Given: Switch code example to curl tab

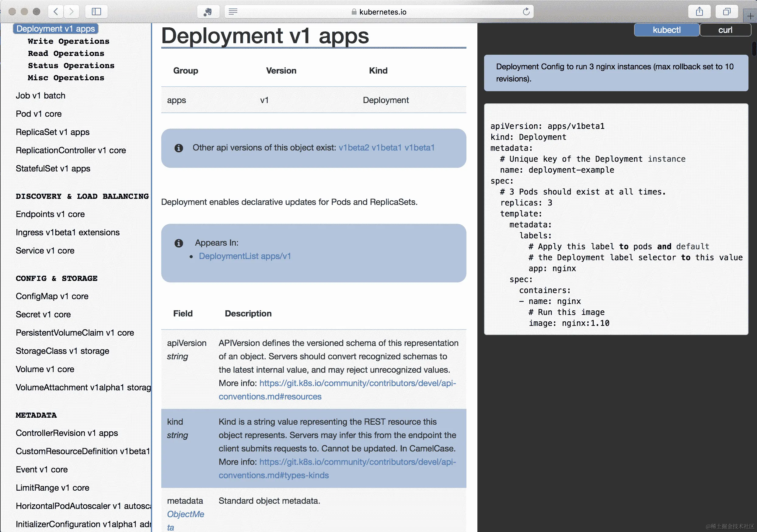Looking at the screenshot, I should click(725, 30).
